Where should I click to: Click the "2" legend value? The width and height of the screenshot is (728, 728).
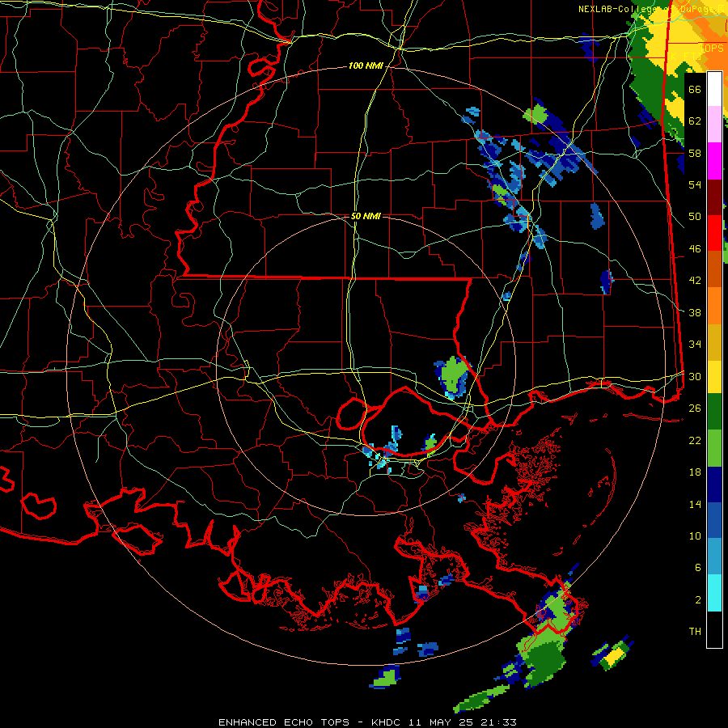[698, 600]
